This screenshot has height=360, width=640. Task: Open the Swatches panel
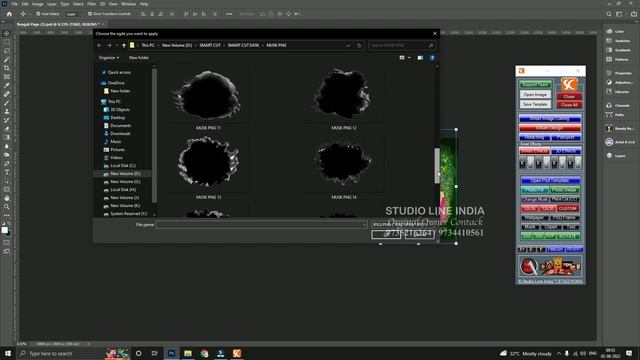[x=618, y=41]
